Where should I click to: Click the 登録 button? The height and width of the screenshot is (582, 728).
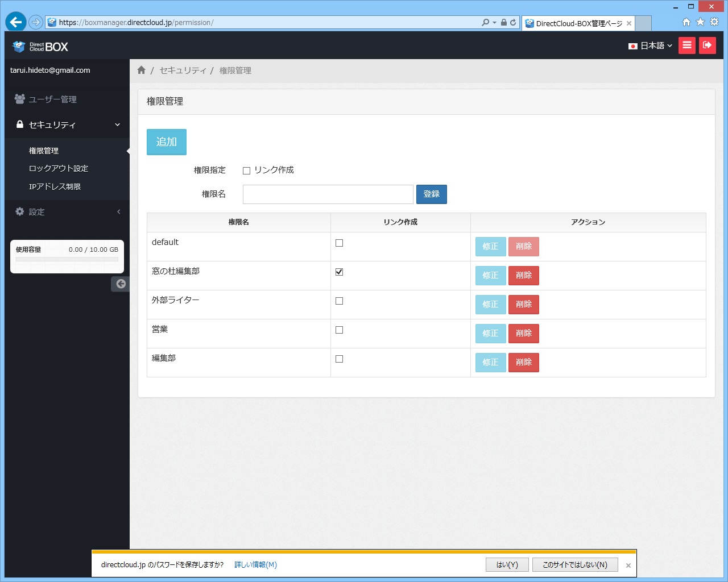(x=432, y=194)
